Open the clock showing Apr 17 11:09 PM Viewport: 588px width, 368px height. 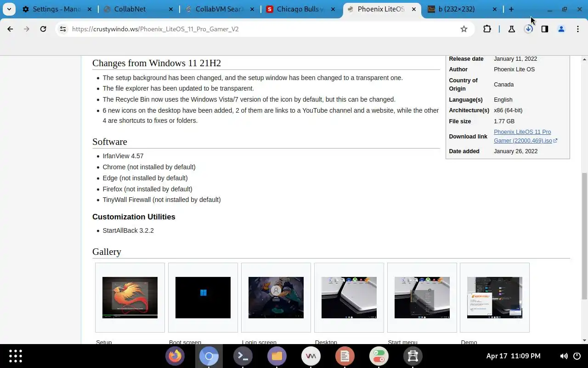point(513,356)
